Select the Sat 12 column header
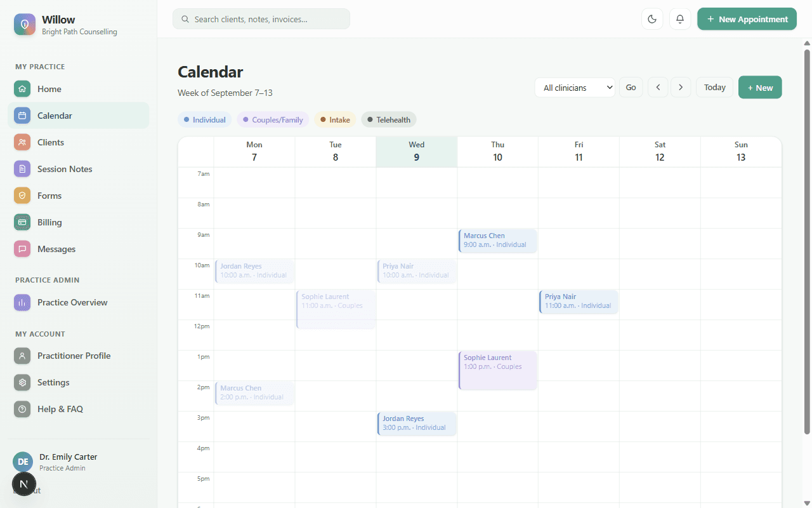Viewport: 812px width, 508px height. click(x=660, y=152)
